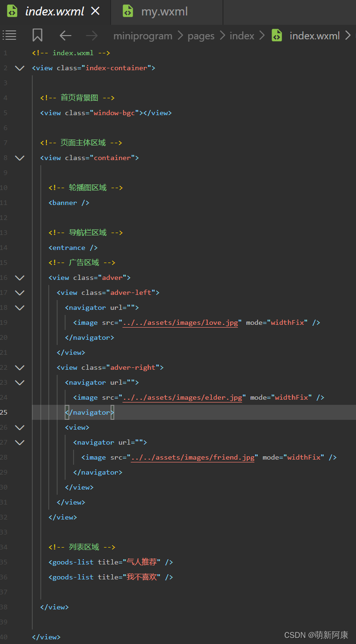This screenshot has height=644, width=356.
Task: Click the banner tag on line 11
Action: click(x=69, y=203)
